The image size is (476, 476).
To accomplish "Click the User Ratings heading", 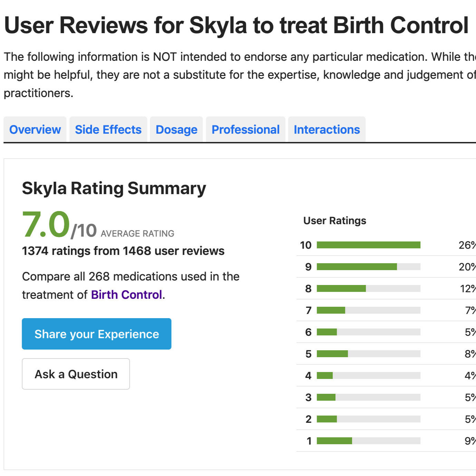I will coord(335,221).
